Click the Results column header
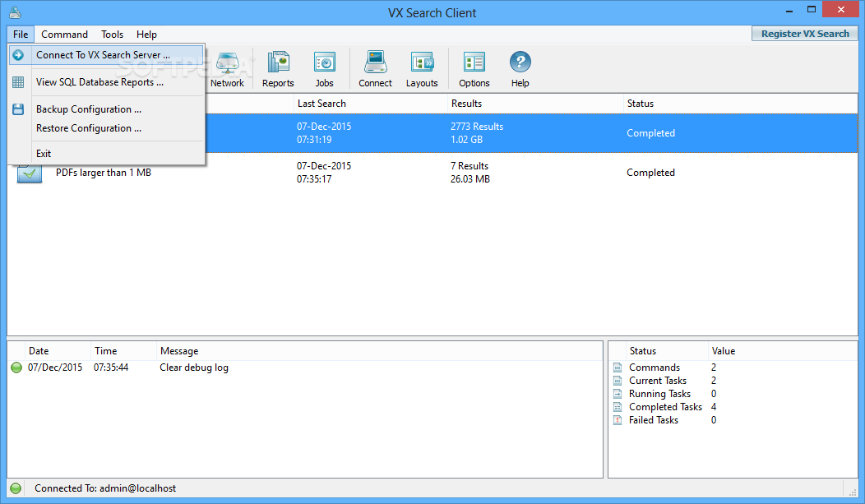The width and height of the screenshot is (865, 504). point(535,104)
